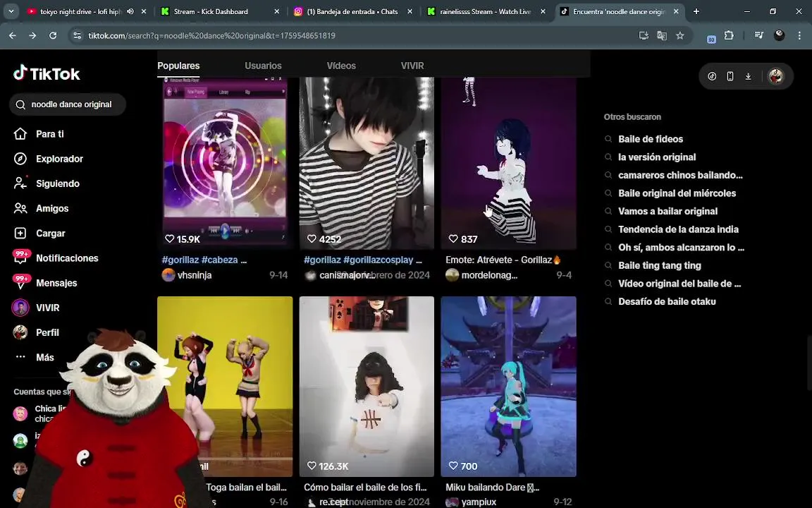
Task: Close the Kick Dashboard tab
Action: (276, 11)
